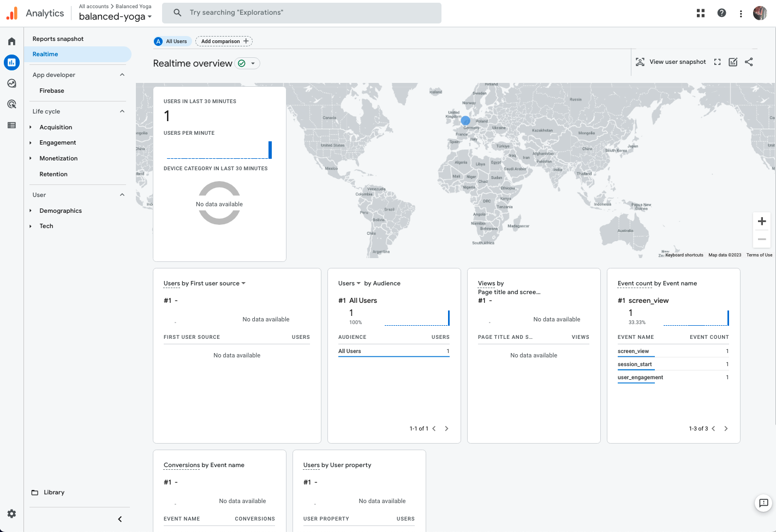
Task: Select Retention in Life cycle menu
Action: coord(53,174)
